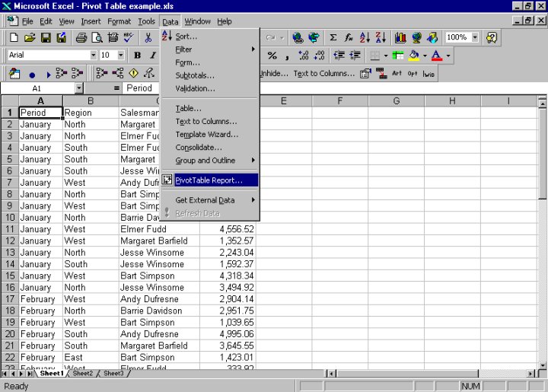Click the Decrease Indent icon

coord(339,56)
